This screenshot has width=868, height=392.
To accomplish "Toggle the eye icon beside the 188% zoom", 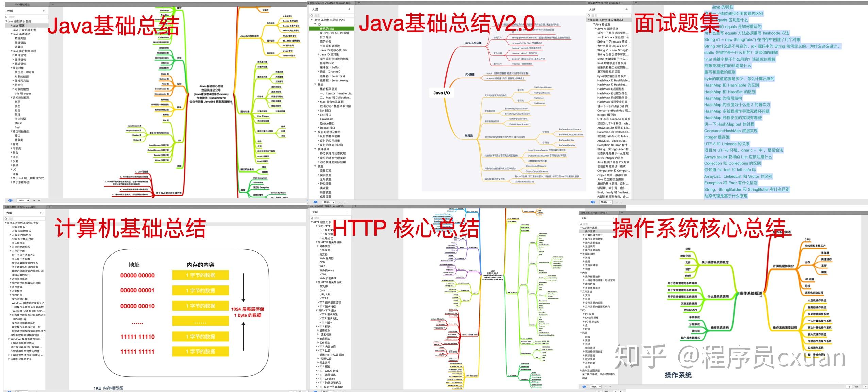I will coord(592,202).
